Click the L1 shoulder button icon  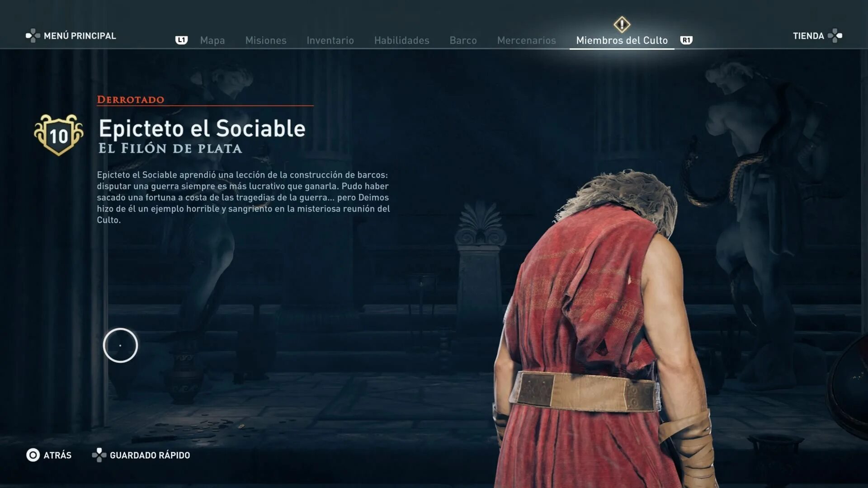coord(181,40)
